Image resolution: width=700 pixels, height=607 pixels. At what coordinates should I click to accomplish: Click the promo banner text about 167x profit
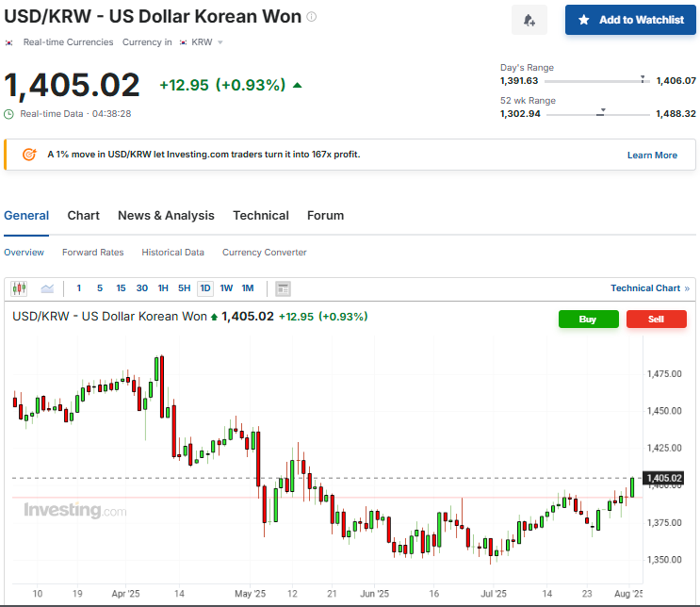203,155
